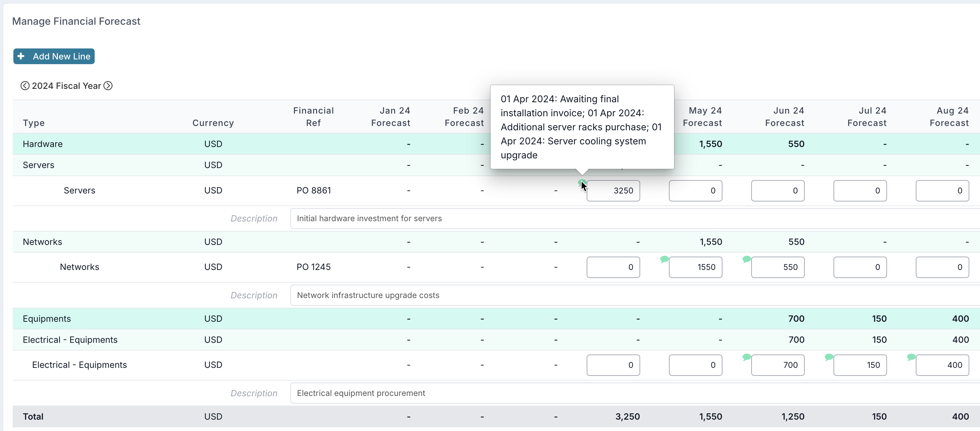Click Total value 1,250
The image size is (980, 431).
(x=793, y=417)
